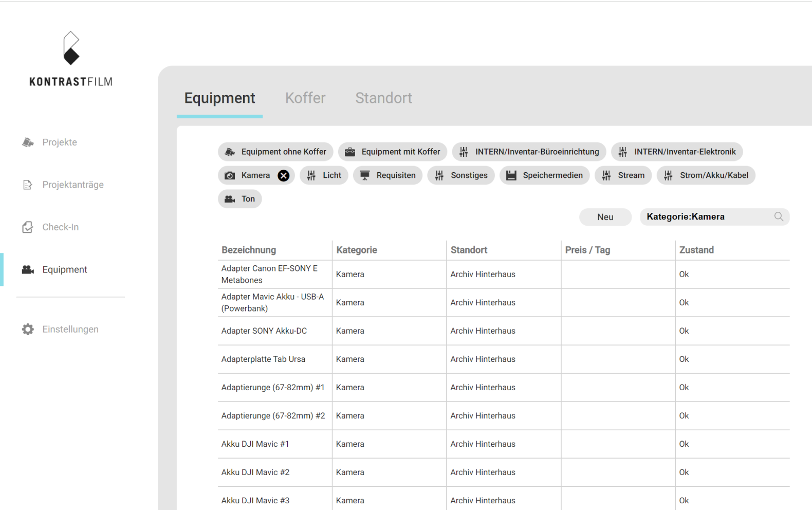Switch to the Koffer tab
The height and width of the screenshot is (510, 812).
[305, 98]
